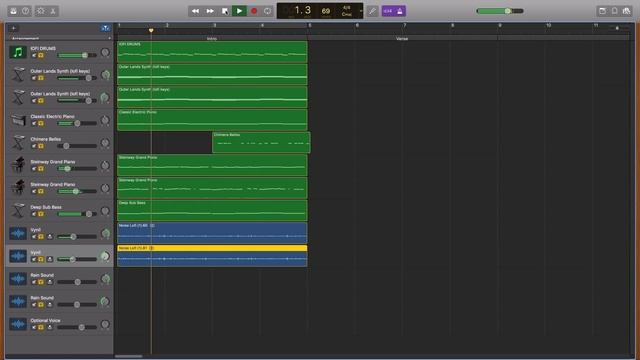640x360 pixels.
Task: Click the playhead marker on the ruler
Action: [x=151, y=30]
